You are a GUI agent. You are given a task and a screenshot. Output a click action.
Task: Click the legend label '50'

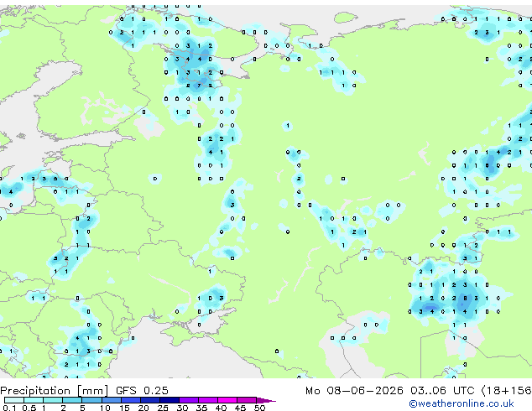coord(259,408)
